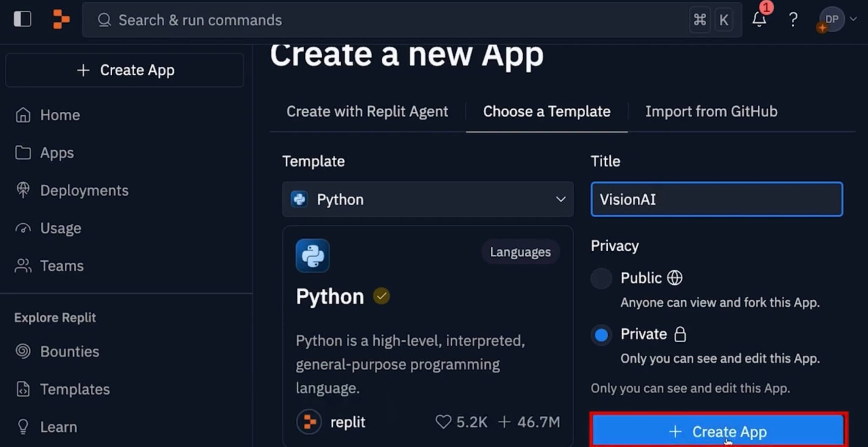The image size is (868, 447).
Task: Click the verified badge next to Python
Action: [381, 296]
